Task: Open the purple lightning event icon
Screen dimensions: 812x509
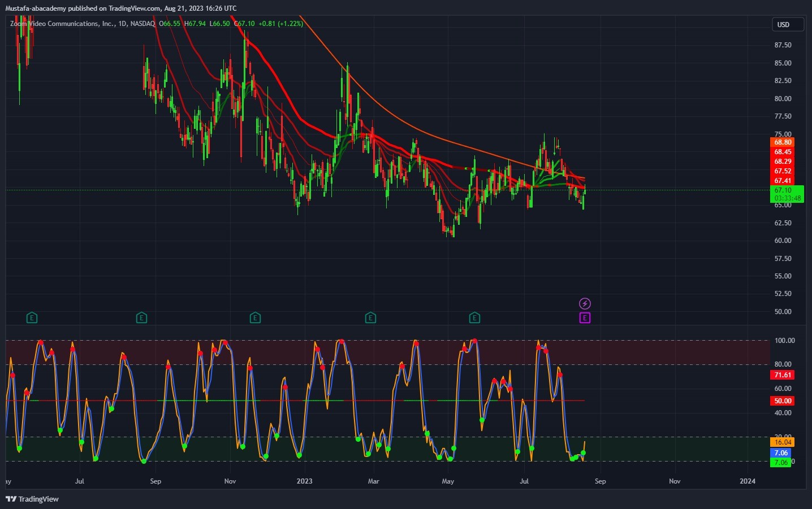Action: click(585, 304)
